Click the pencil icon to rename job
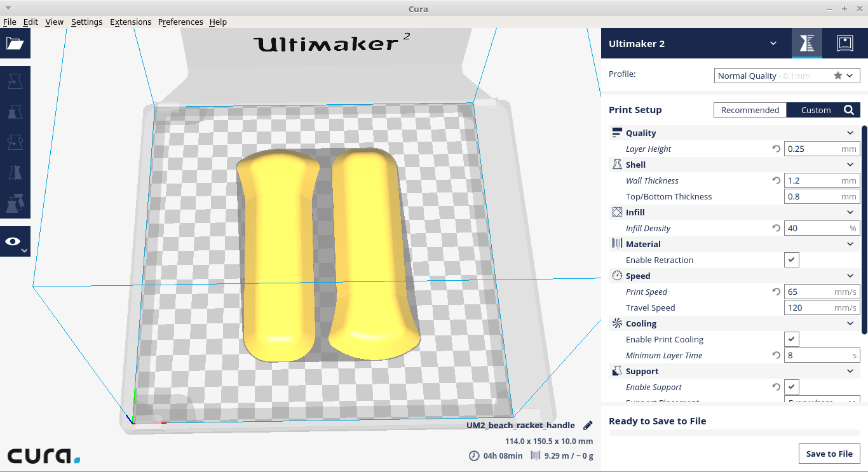This screenshot has width=868, height=472. (x=588, y=426)
